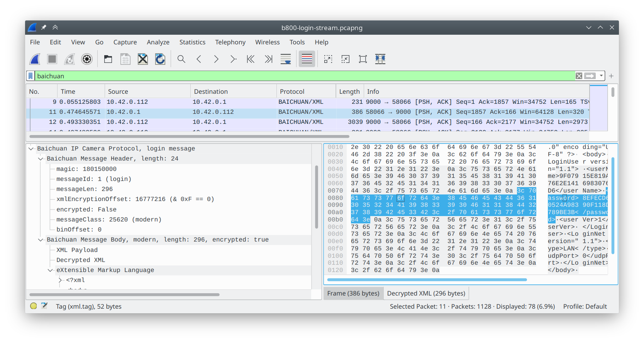Select messageClass: 25620 (modern) field

(x=109, y=220)
